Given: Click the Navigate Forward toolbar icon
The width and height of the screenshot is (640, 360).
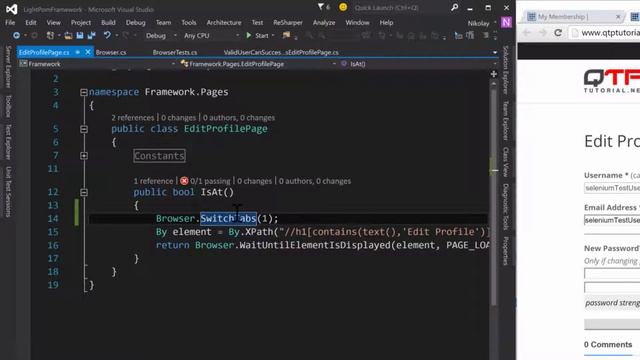Looking at the screenshot, I should 34,36.
